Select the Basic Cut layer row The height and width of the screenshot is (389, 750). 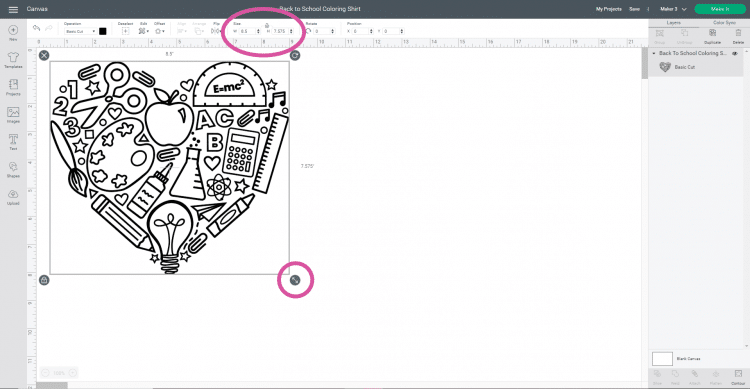(696, 67)
